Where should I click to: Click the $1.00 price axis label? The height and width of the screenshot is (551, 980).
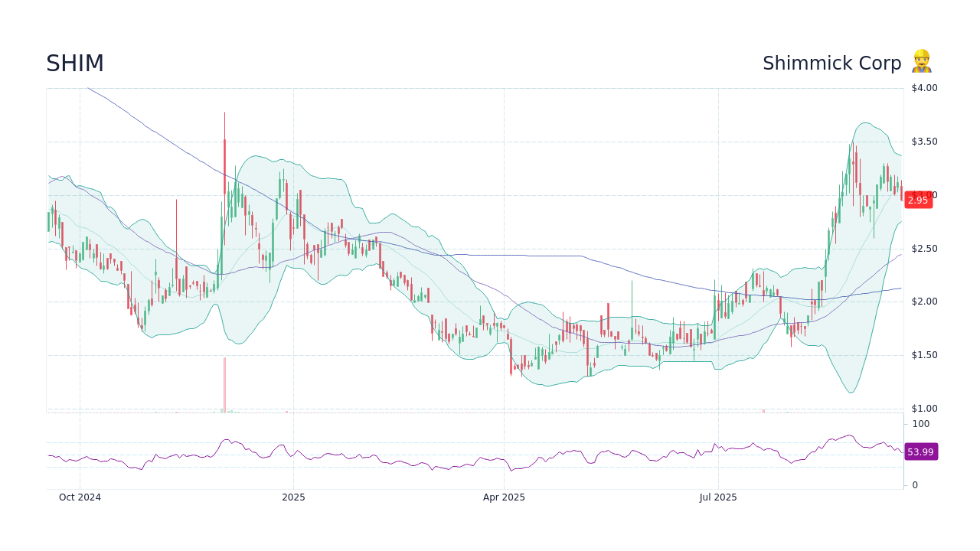coord(923,408)
